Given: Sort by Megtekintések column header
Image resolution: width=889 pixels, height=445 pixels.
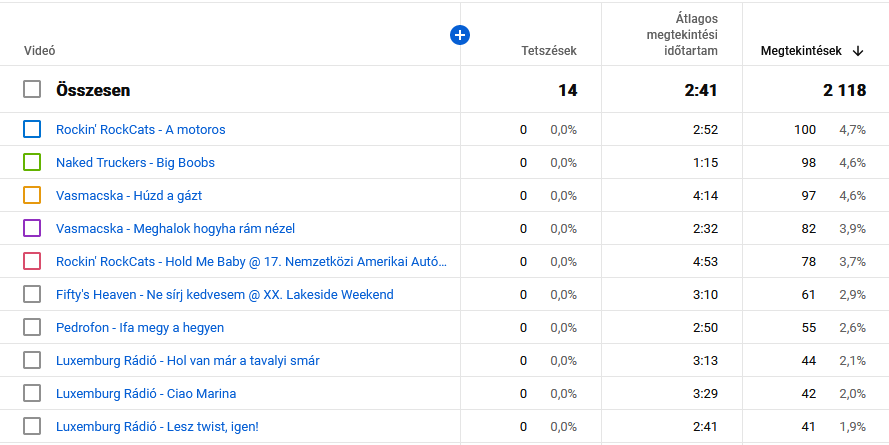Looking at the screenshot, I should (x=800, y=51).
